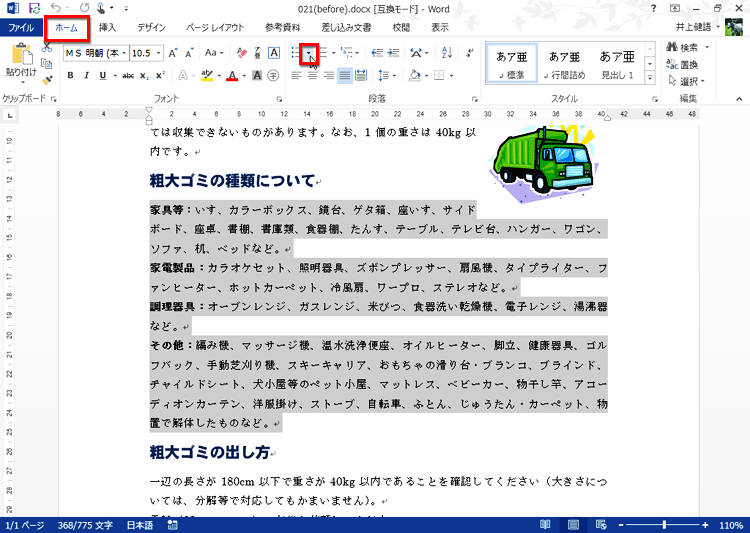Click the 置換 (Replace) button
This screenshot has height=533, width=750.
[x=683, y=64]
